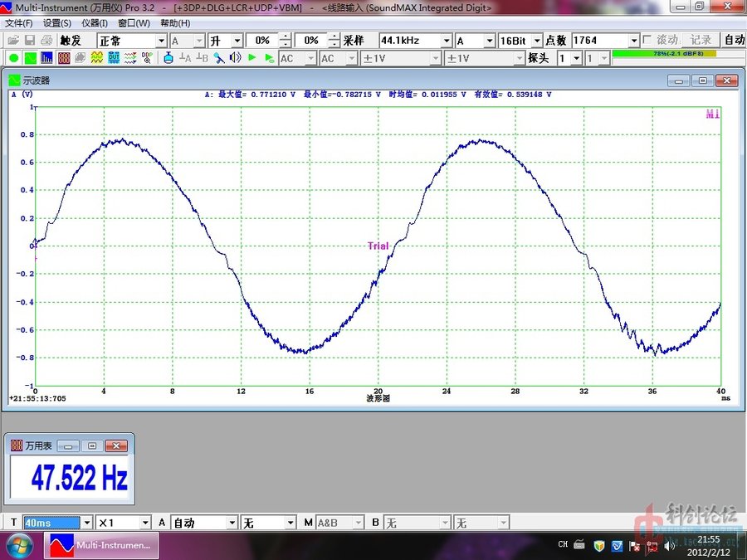Viewport: 747px width, 560px height.
Task: Click the on-screen keyboard icon in tray
Action: point(580,545)
